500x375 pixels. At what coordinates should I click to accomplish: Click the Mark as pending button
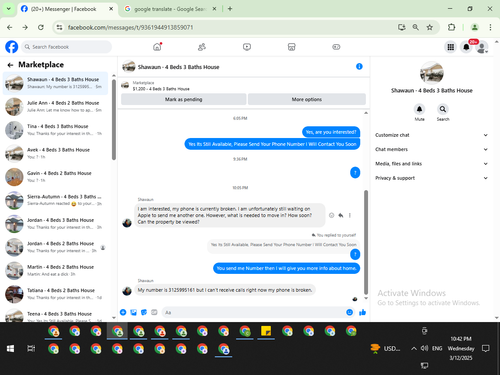184,99
